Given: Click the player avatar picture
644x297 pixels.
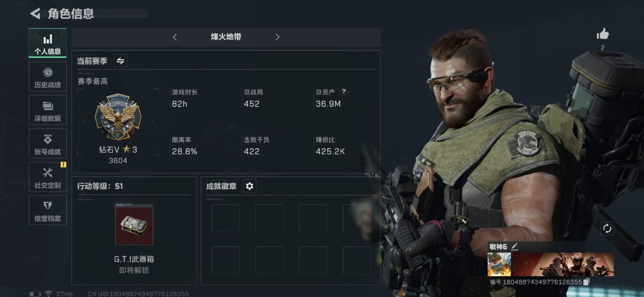Looking at the screenshot, I should coord(499,264).
